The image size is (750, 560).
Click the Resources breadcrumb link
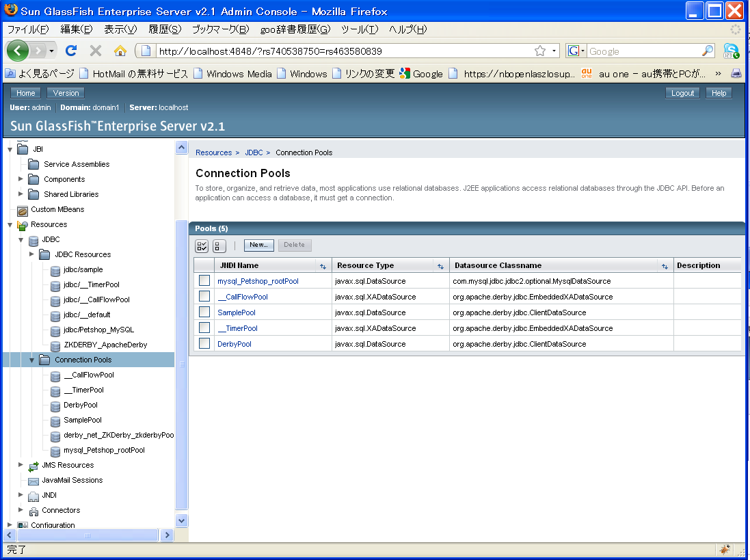214,152
